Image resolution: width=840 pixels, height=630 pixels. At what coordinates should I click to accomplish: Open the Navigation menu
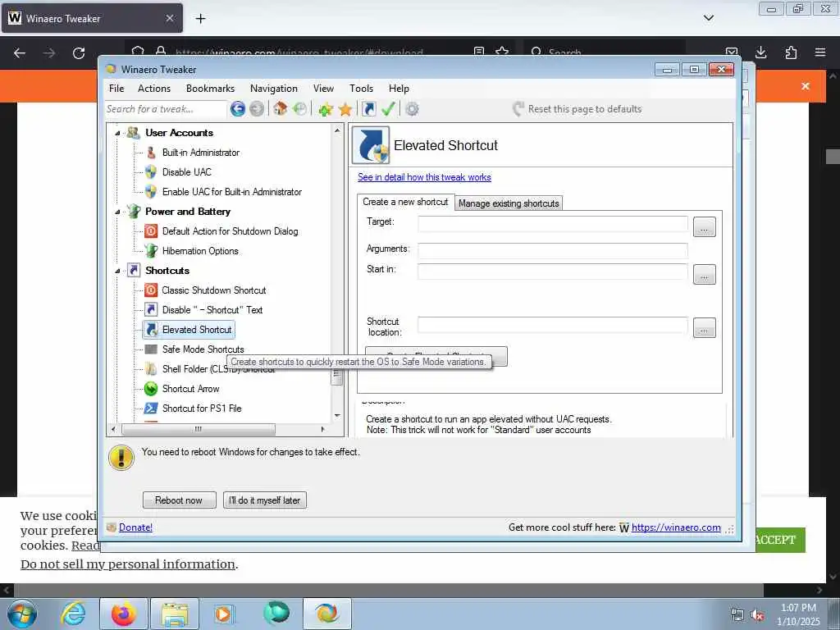[x=274, y=89]
